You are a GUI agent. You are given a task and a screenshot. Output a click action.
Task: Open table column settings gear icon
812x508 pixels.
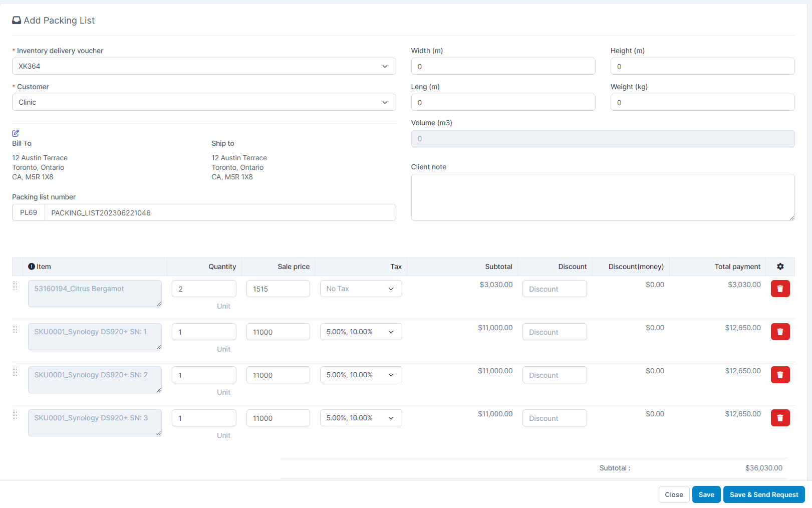780,267
